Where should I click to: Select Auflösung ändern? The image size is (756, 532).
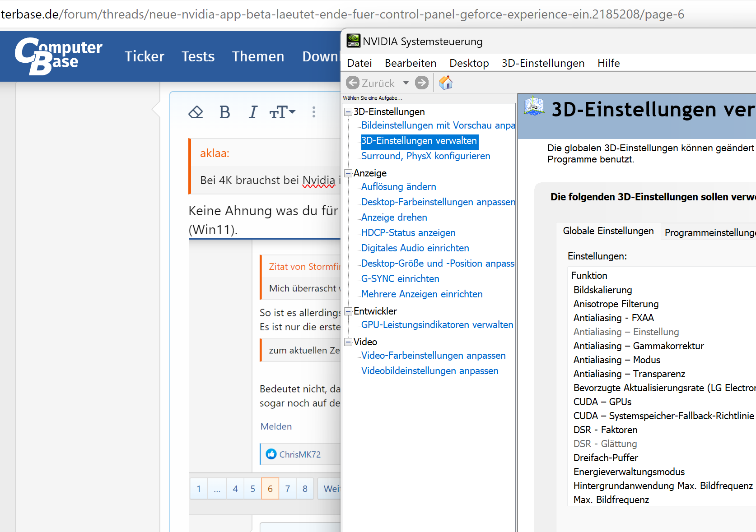(398, 187)
